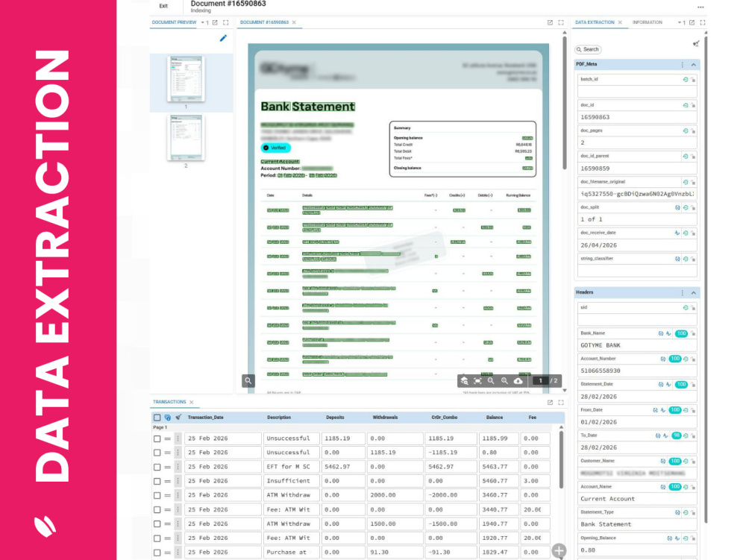Open Headers section options menu (three dots)

coord(683,293)
